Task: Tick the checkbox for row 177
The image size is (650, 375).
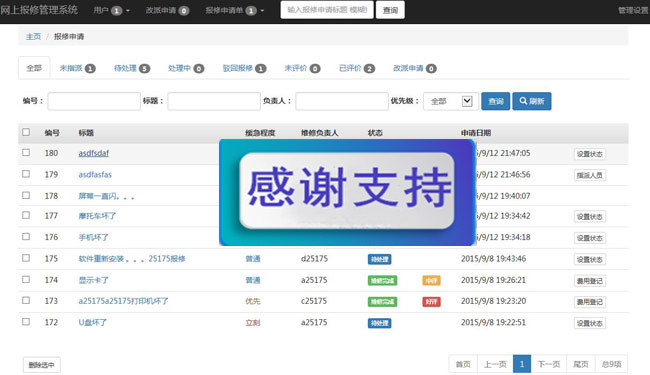Action: click(x=26, y=215)
